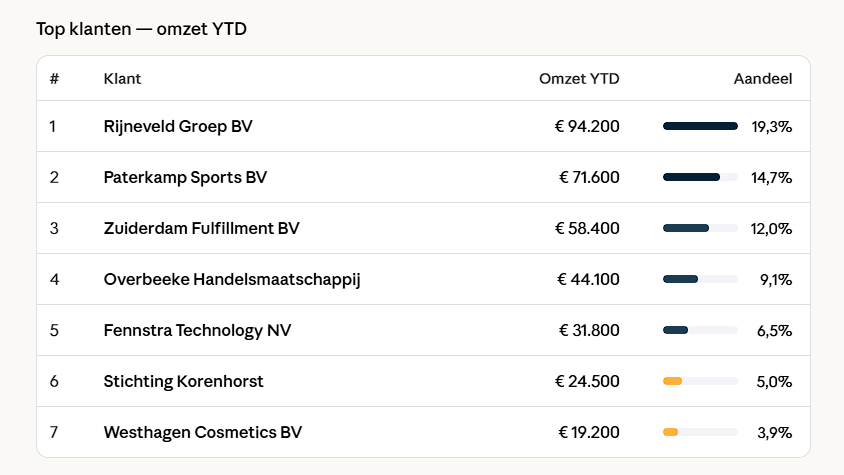Open Fennstra Technology NV entry
Screen dimensions: 844x475
coord(197,330)
